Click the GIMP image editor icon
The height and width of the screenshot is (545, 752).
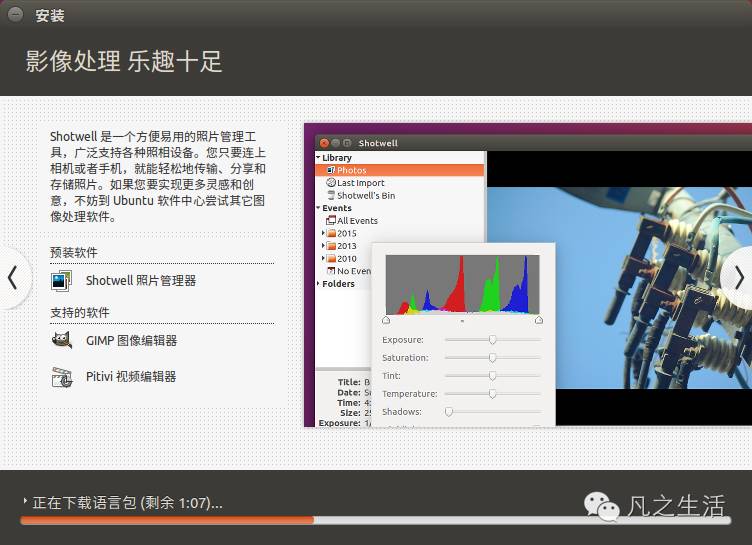click(61, 340)
